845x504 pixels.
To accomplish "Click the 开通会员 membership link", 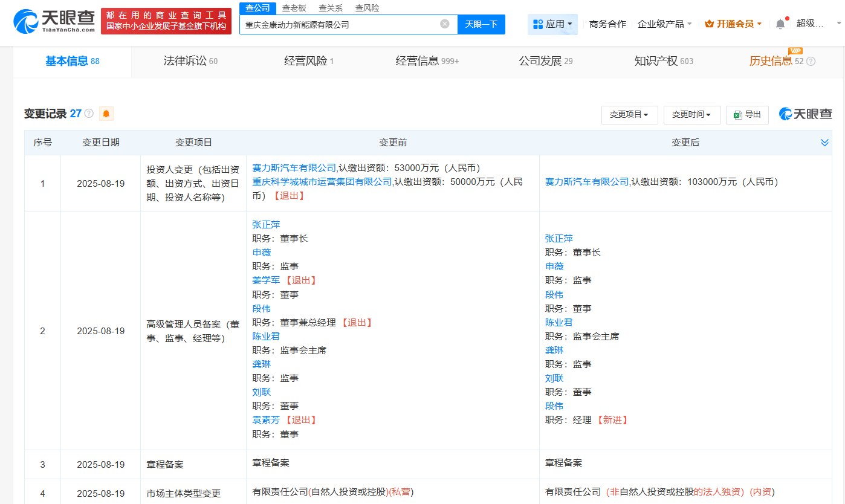I will tap(733, 22).
